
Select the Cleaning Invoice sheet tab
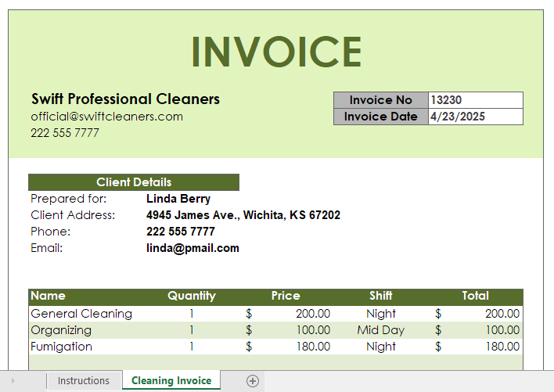[x=171, y=380]
